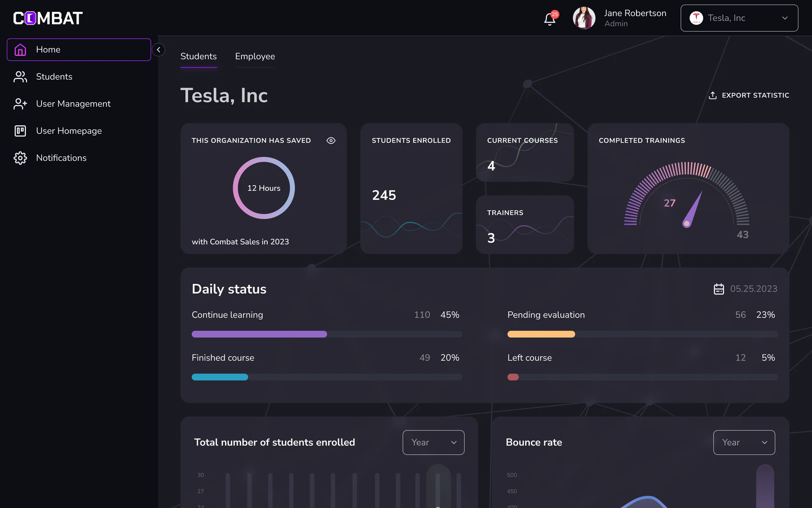Open Year dropdown for Bounce rate chart

pos(744,442)
